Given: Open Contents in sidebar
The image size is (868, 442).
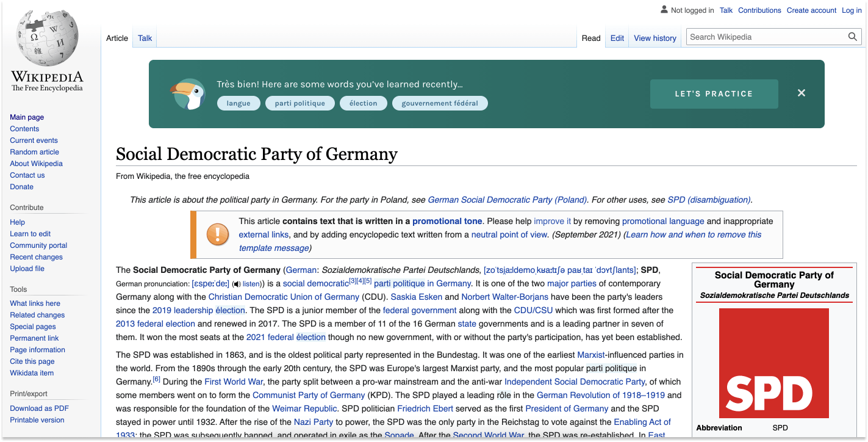Looking at the screenshot, I should click(24, 129).
